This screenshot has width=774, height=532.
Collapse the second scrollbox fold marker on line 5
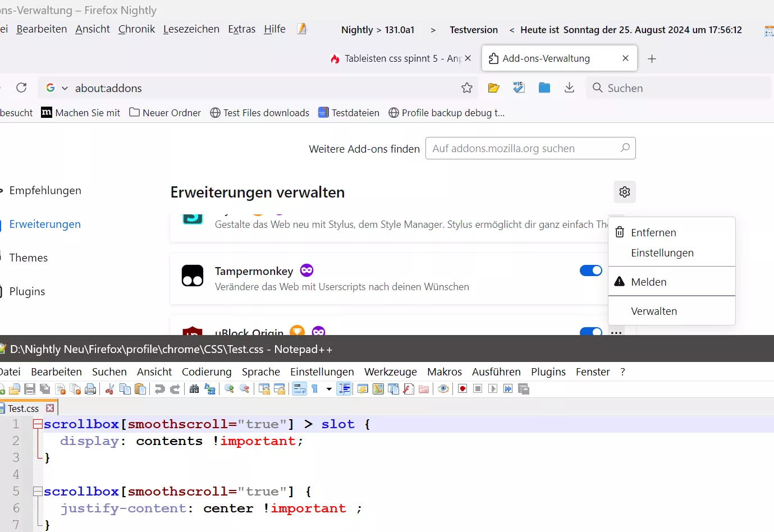click(x=38, y=492)
